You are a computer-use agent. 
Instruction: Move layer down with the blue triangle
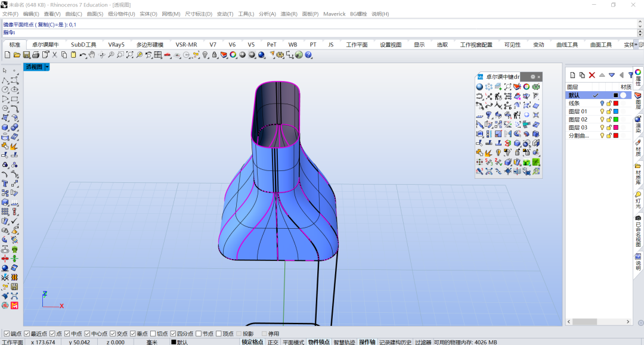612,75
